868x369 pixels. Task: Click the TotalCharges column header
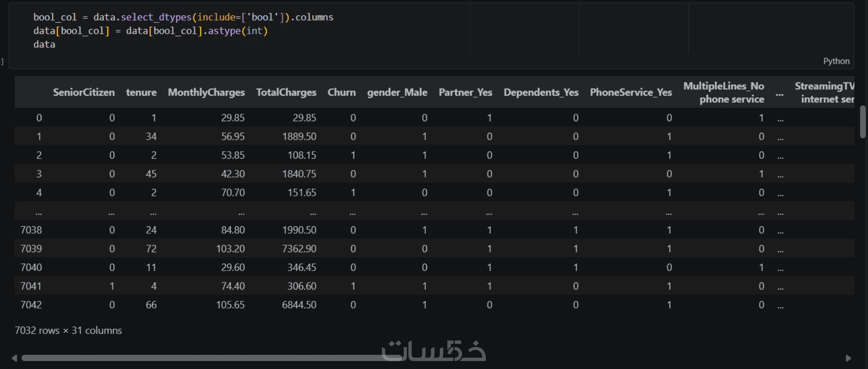(x=286, y=92)
